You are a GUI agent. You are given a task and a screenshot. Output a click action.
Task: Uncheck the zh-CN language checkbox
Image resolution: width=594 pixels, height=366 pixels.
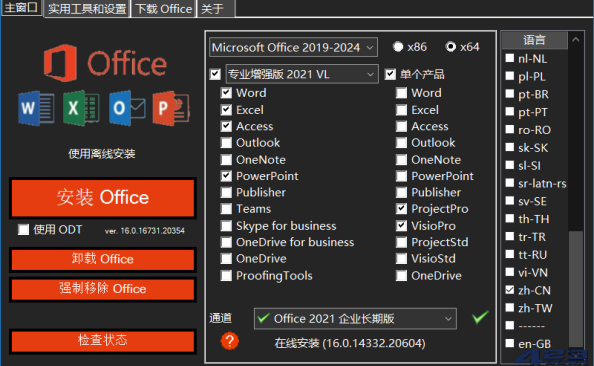click(x=510, y=290)
